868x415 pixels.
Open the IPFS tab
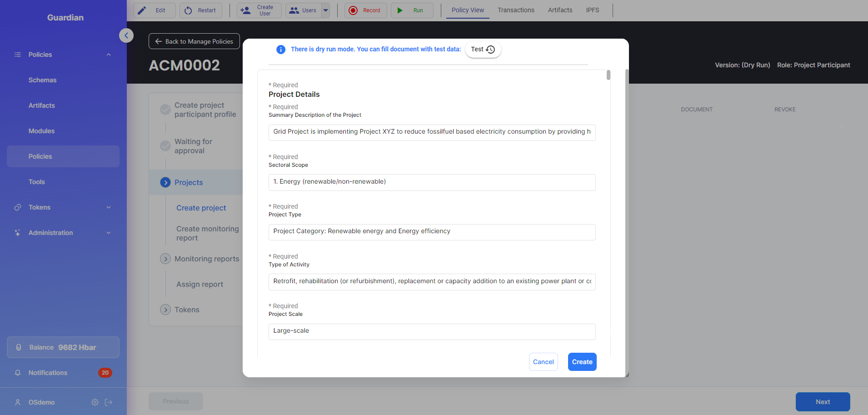[592, 10]
